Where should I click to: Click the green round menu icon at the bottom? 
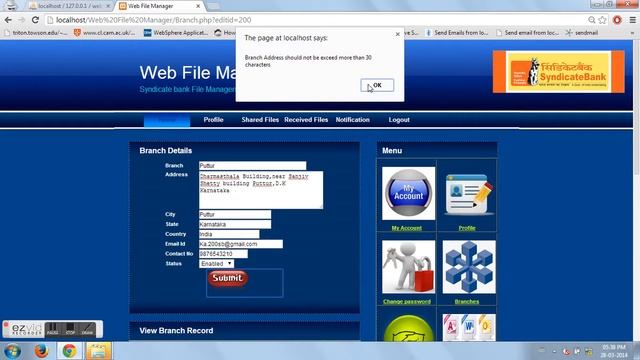[x=409, y=328]
